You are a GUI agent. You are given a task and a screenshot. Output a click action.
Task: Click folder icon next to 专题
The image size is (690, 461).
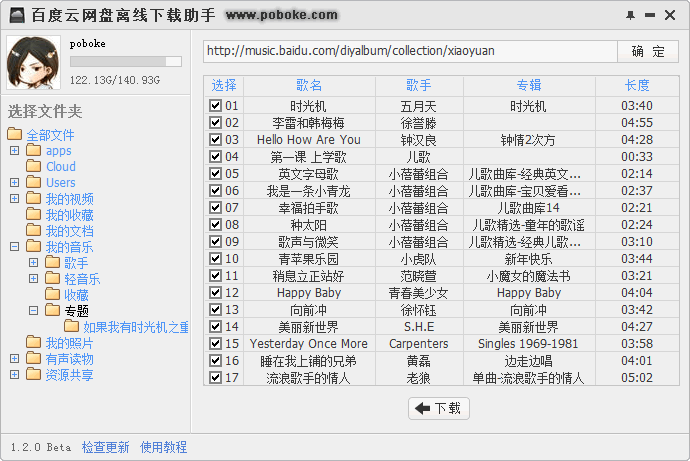coord(52,310)
